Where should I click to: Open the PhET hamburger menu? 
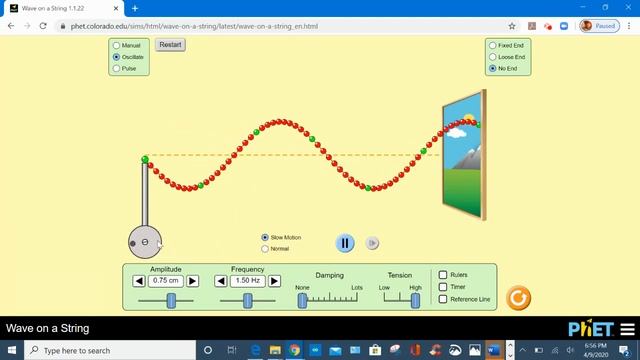[x=628, y=329]
